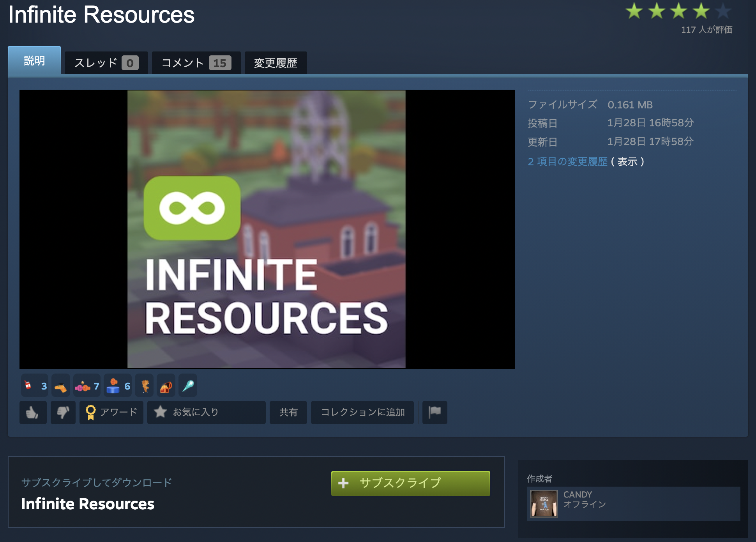Click the star rating graphic
Image resolution: width=756 pixels, height=542 pixels.
click(678, 11)
